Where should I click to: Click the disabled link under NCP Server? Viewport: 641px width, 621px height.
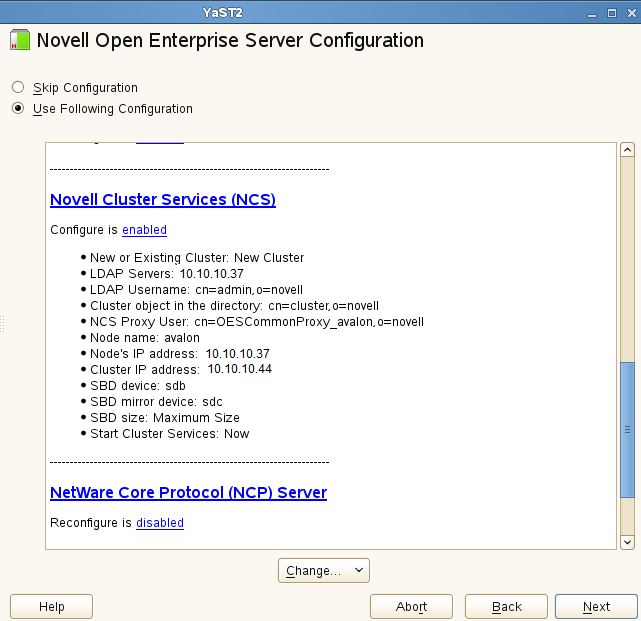pos(160,523)
